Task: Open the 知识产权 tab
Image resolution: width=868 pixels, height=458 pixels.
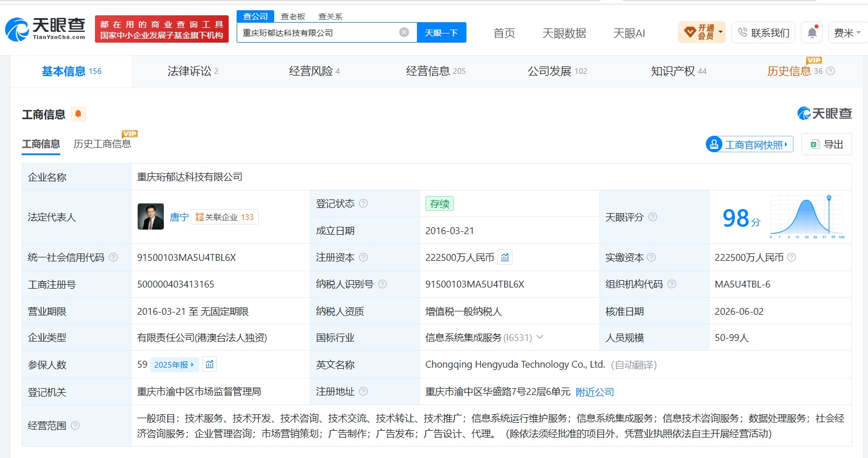Action: [x=679, y=71]
